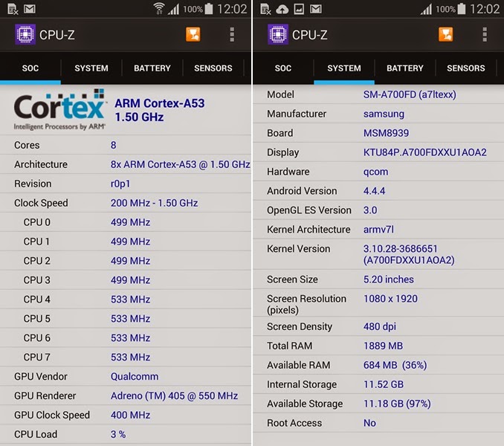
Task: Tap the CPU 0 row
Action: (126, 222)
